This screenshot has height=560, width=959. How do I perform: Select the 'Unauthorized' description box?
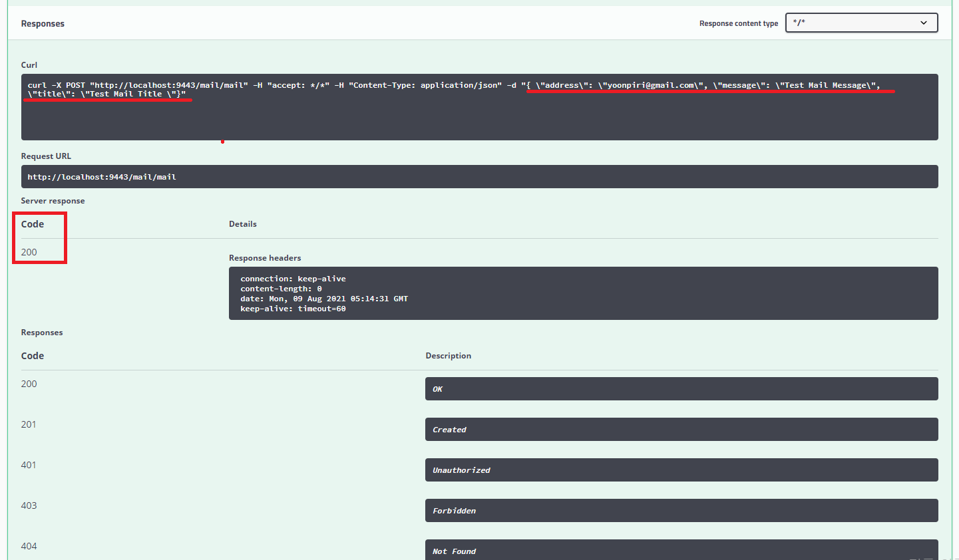point(681,470)
